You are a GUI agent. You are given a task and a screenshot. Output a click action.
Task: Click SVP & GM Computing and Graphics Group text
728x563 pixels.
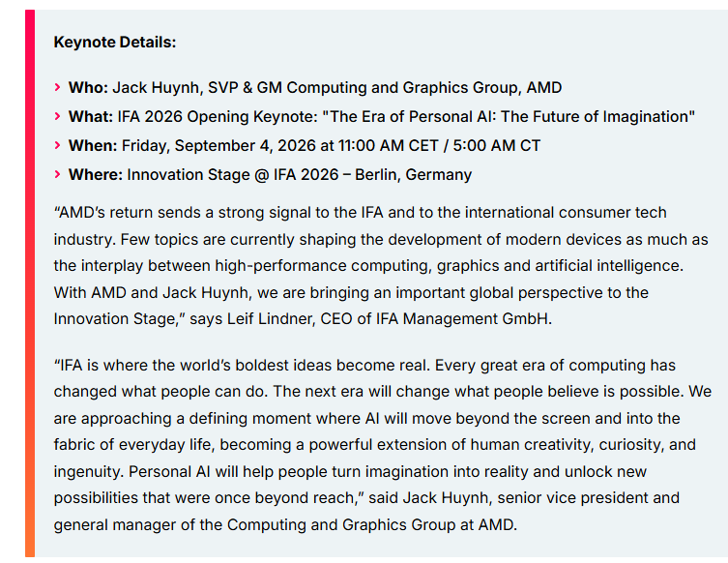tap(364, 88)
